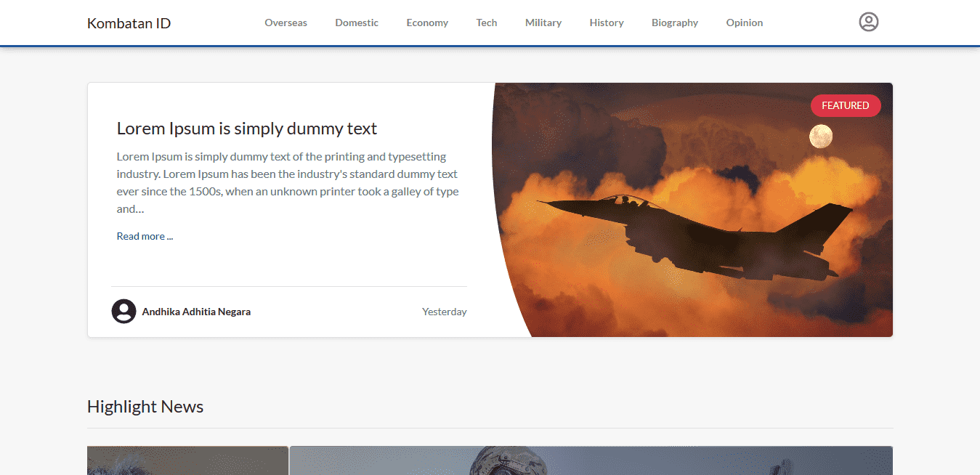Open the 'Lorem Ipsum is simply dummy text' headline
Viewport: 980px width, 475px height.
(x=247, y=129)
